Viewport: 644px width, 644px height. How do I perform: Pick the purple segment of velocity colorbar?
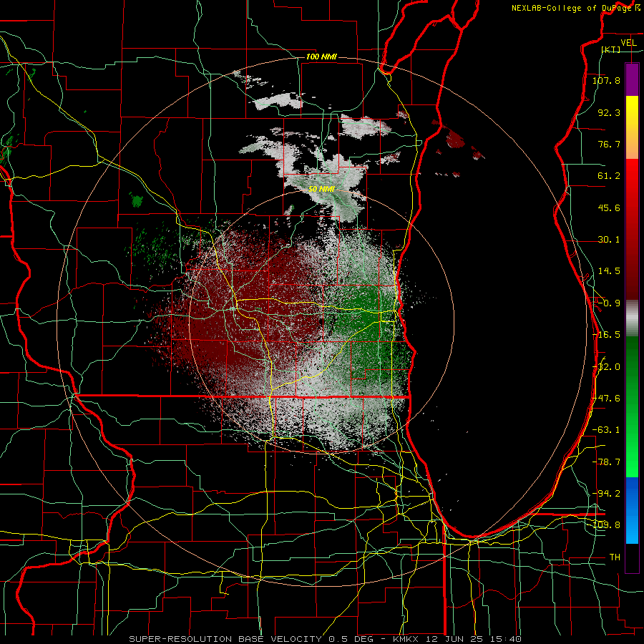pyautogui.click(x=632, y=80)
